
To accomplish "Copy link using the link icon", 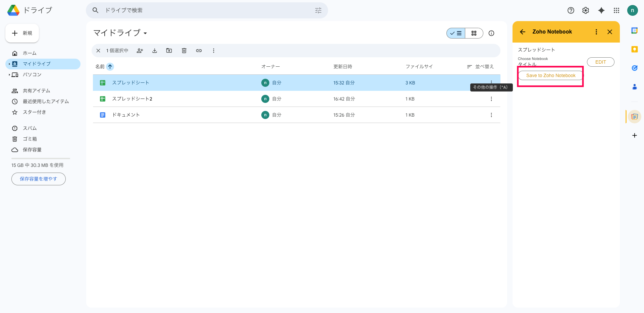I will (199, 51).
